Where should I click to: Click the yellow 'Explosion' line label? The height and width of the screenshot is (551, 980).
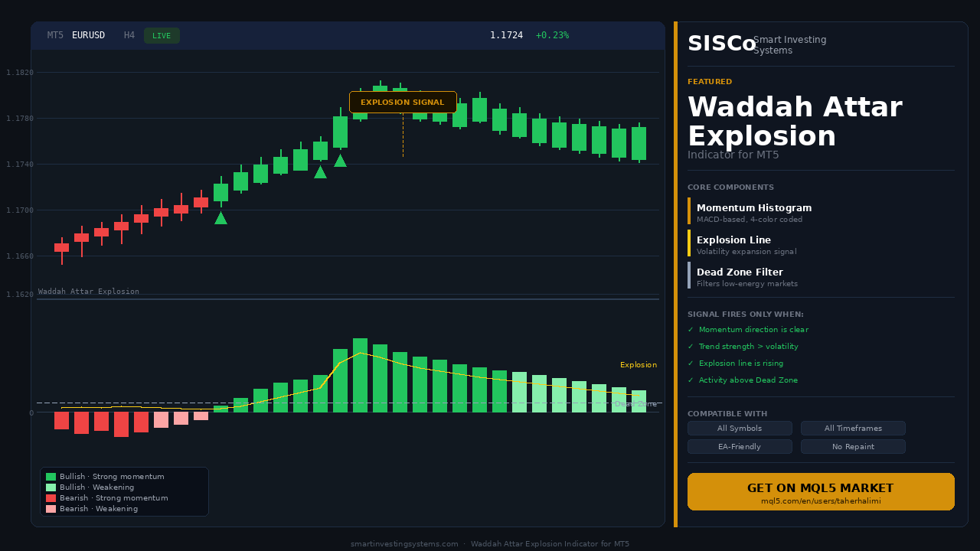[639, 365]
